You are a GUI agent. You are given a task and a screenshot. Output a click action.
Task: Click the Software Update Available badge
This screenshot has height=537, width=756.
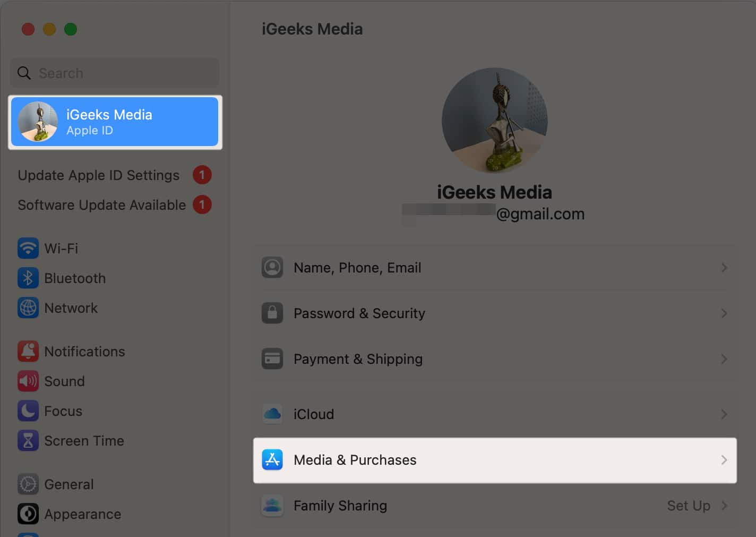[x=202, y=204]
